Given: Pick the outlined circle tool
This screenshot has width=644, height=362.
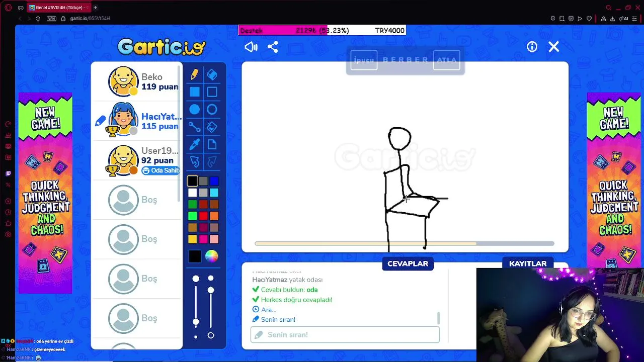Looking at the screenshot, I should point(212,110).
